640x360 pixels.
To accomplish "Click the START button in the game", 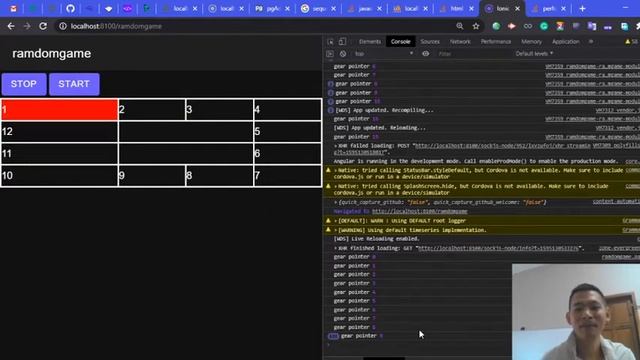I will pos(74,84).
